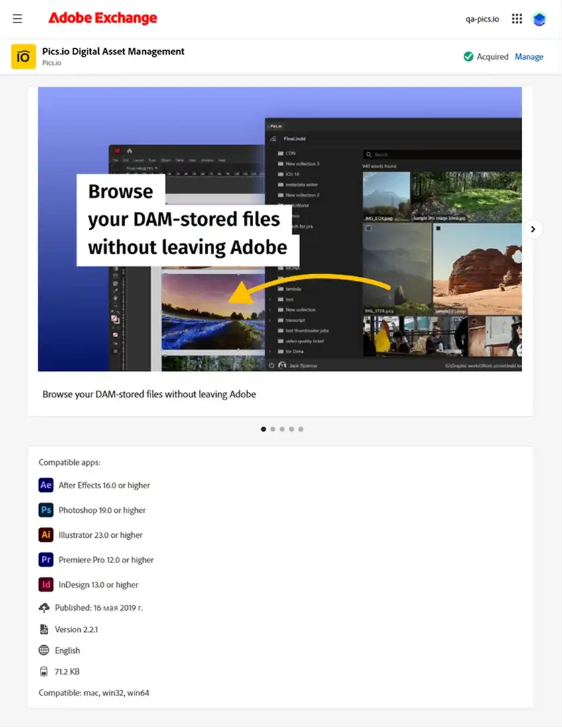Select the fifth carousel dot
Screen dimensions: 562x728
click(x=300, y=429)
